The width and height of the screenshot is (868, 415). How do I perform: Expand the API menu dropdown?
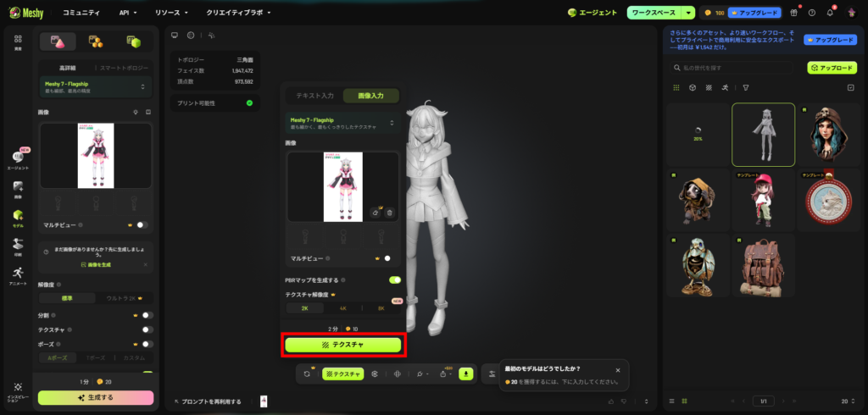128,12
